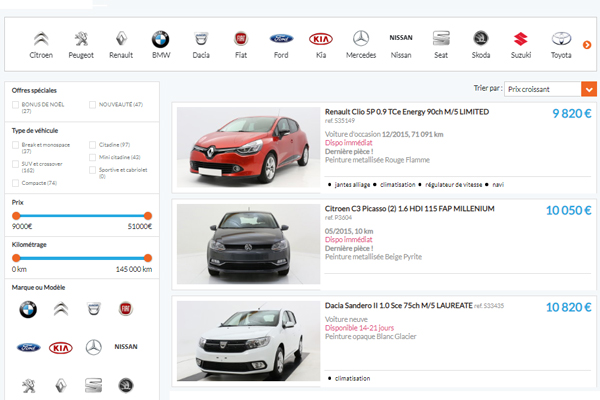This screenshot has height=400, width=600.
Task: Click the "Peinture metallisée Rouge Flamme" text
Action: pos(377,160)
